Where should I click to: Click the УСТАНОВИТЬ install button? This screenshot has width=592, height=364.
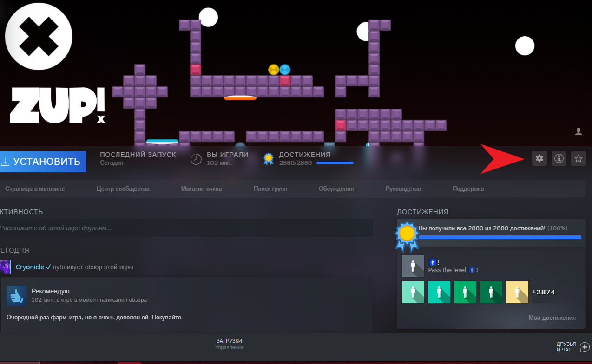pos(43,162)
